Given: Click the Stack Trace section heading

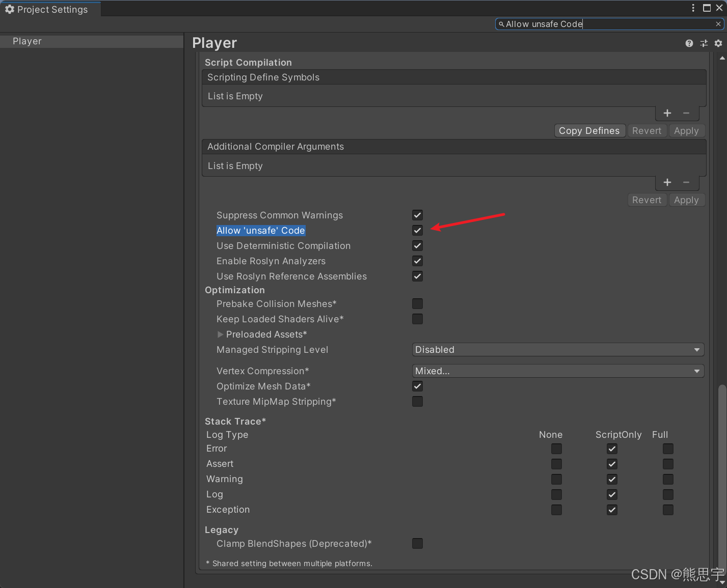Looking at the screenshot, I should pyautogui.click(x=235, y=422).
